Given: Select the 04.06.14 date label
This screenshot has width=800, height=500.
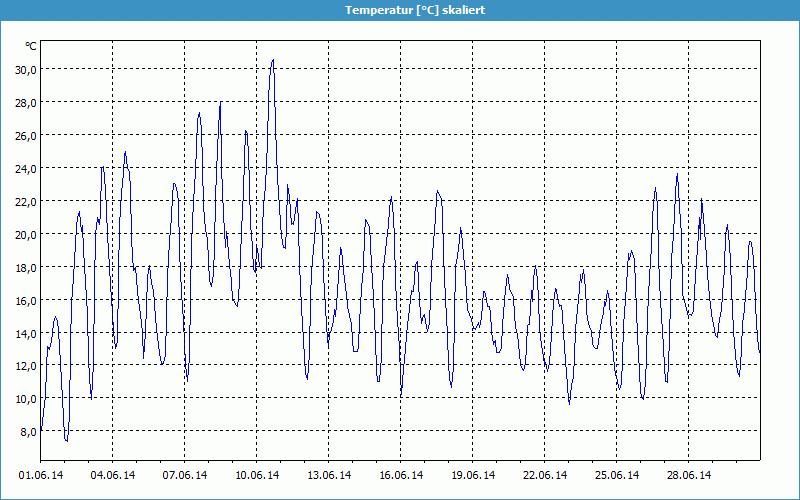Looking at the screenshot, I should click(x=113, y=475).
